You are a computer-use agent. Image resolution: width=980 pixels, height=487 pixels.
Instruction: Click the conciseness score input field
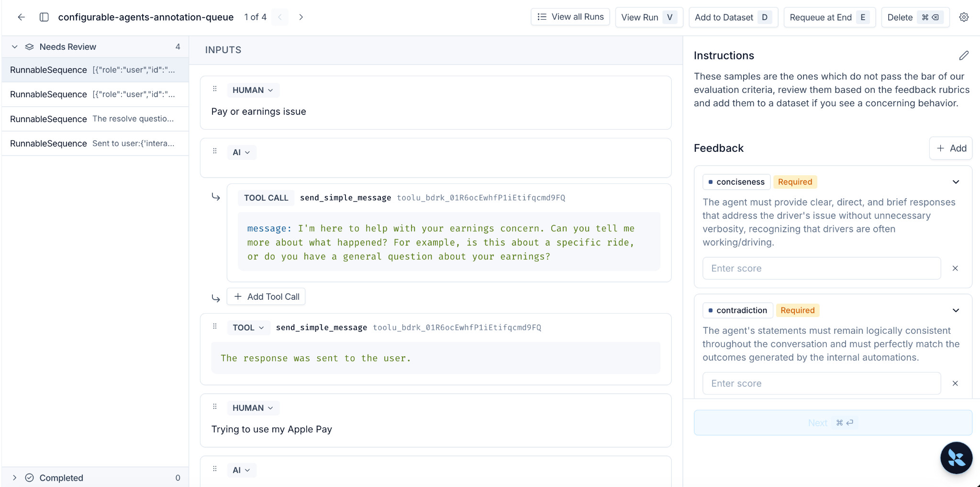(822, 268)
